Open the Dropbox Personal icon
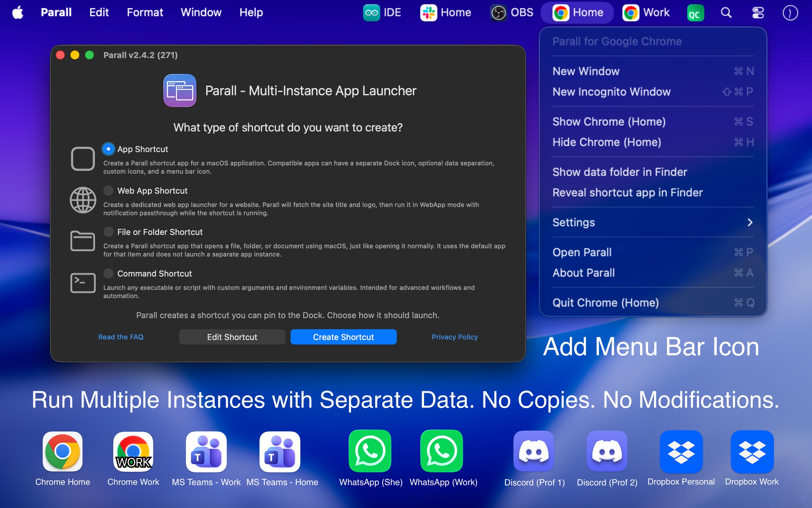 coord(681,451)
